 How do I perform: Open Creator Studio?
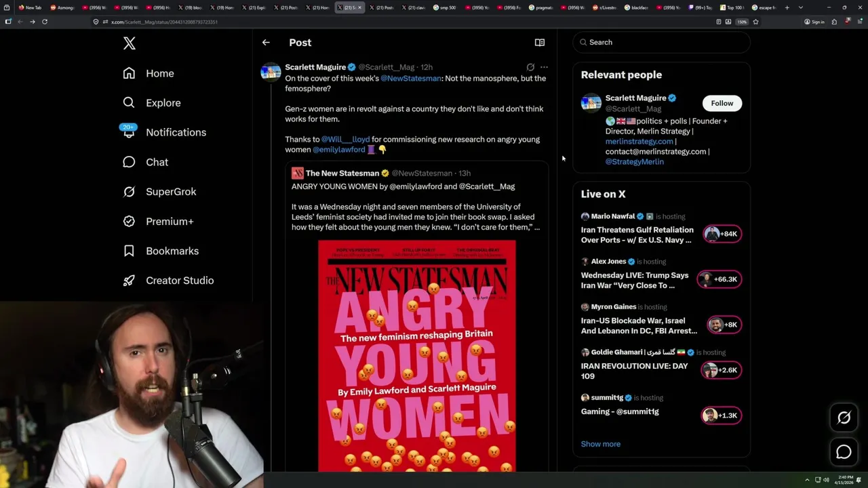pos(168,281)
